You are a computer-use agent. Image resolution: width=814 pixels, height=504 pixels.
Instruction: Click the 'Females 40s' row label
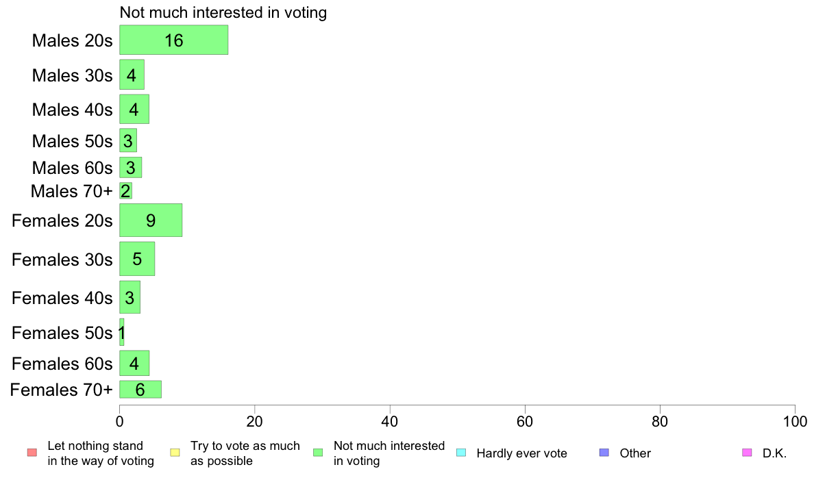(x=62, y=298)
